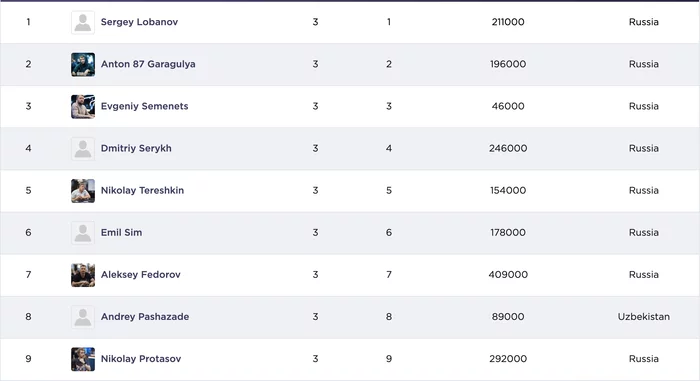Click the Uzbekistan country cell
This screenshot has width=700, height=381.
click(644, 317)
